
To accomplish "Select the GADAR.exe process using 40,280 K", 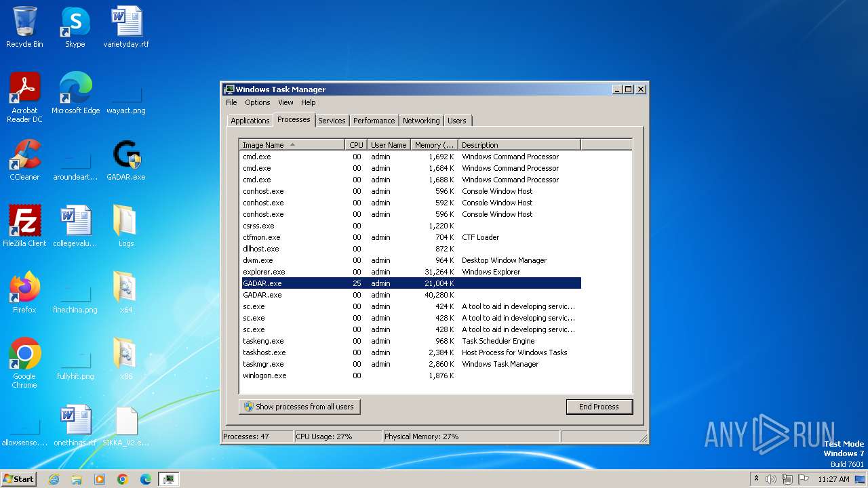I will point(411,295).
